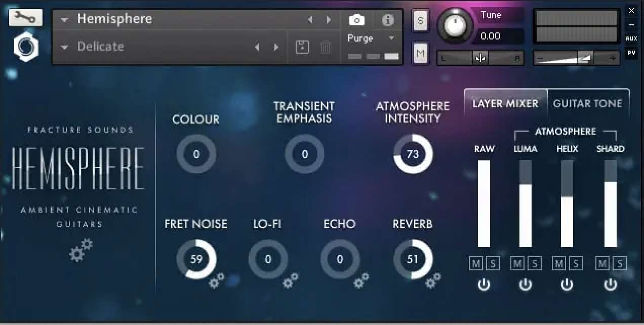The image size is (644, 325).
Task: Click the pan L-R slider
Action: tap(480, 58)
